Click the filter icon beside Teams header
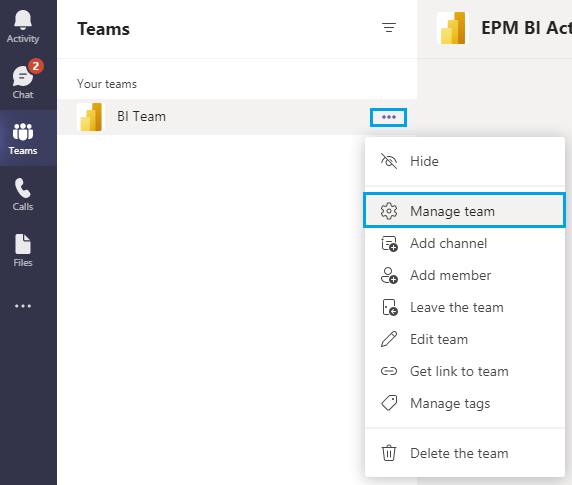This screenshot has height=485, width=572. point(389,28)
